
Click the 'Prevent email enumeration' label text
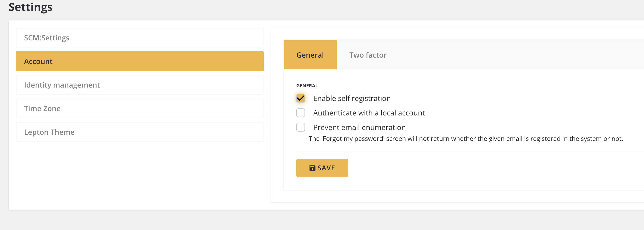coord(359,127)
